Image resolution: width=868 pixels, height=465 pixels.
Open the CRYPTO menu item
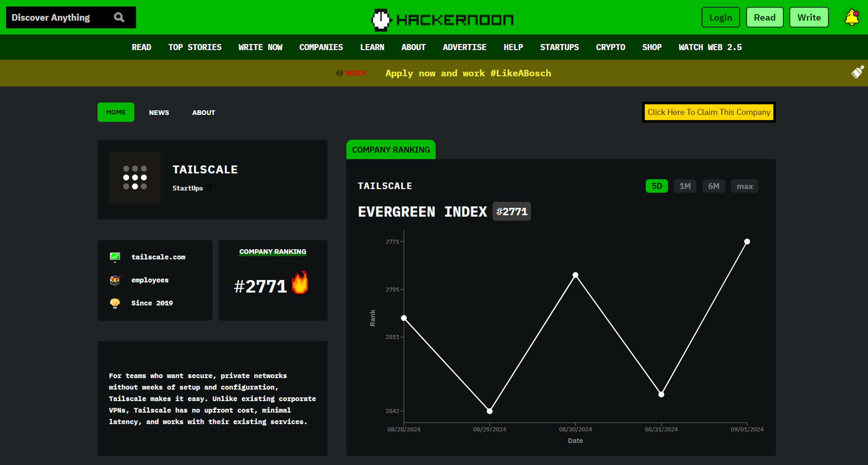(610, 47)
